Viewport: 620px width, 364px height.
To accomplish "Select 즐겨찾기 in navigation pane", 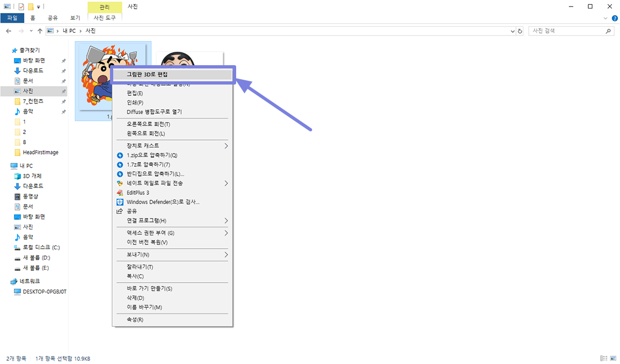I will [30, 50].
